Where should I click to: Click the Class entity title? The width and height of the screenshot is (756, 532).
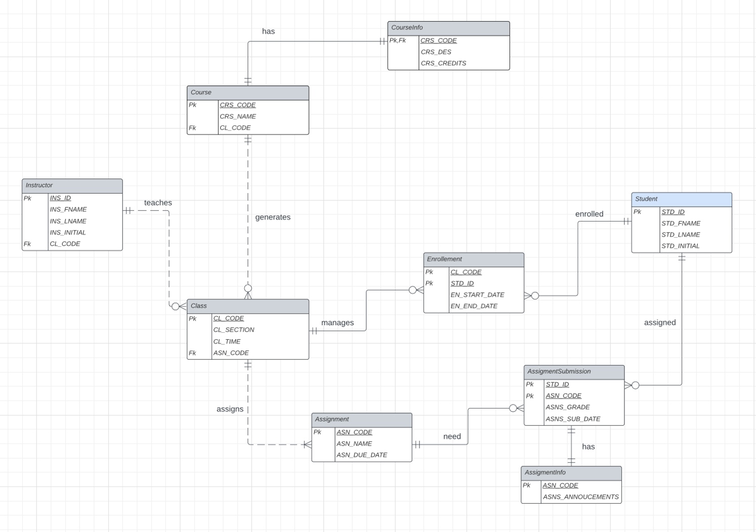(248, 306)
